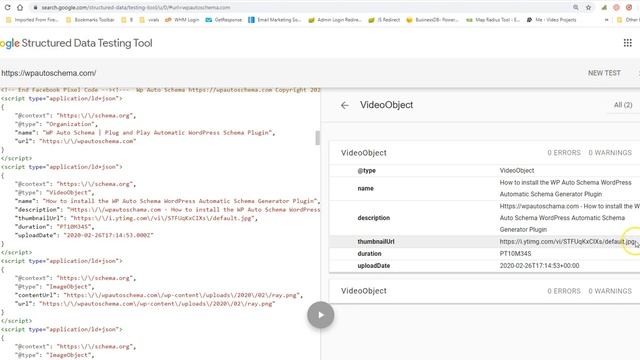This screenshot has width=640, height=360.
Task: Click the duration value PT10M34S in table
Action: click(515, 254)
